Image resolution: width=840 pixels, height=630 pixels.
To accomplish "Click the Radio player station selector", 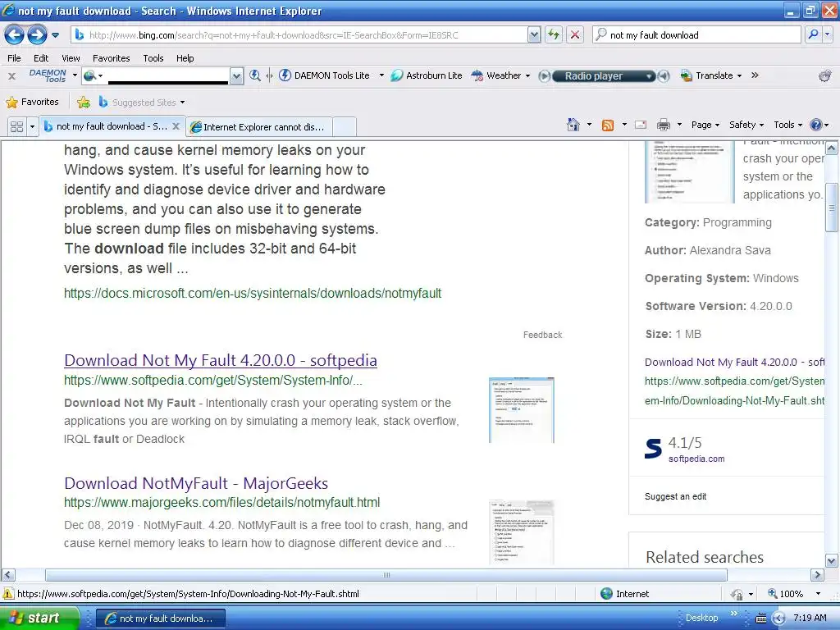I will (604, 76).
